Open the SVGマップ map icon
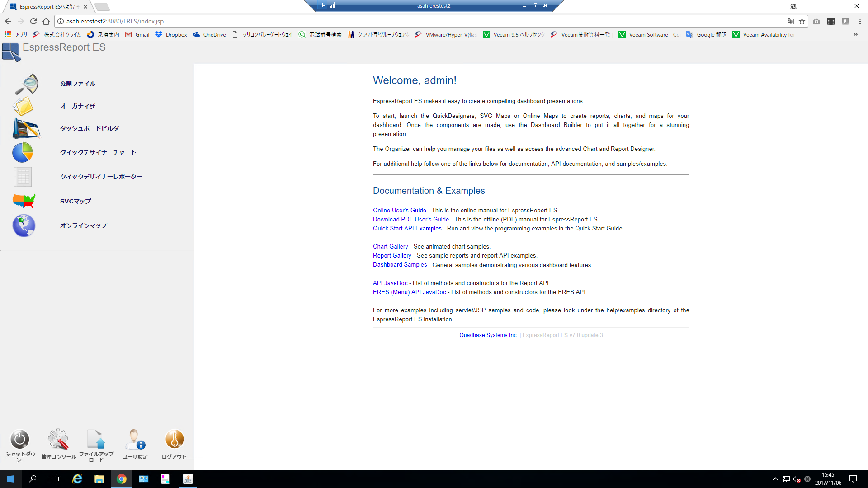 [24, 201]
